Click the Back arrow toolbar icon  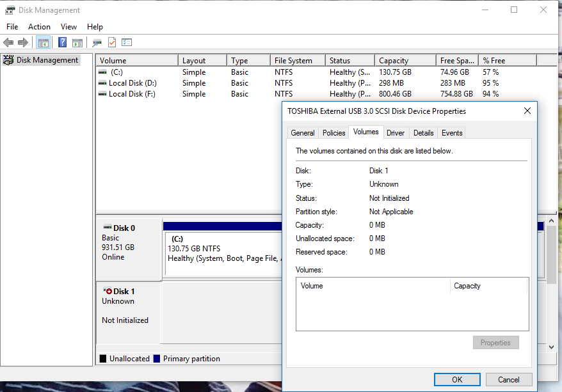click(8, 43)
